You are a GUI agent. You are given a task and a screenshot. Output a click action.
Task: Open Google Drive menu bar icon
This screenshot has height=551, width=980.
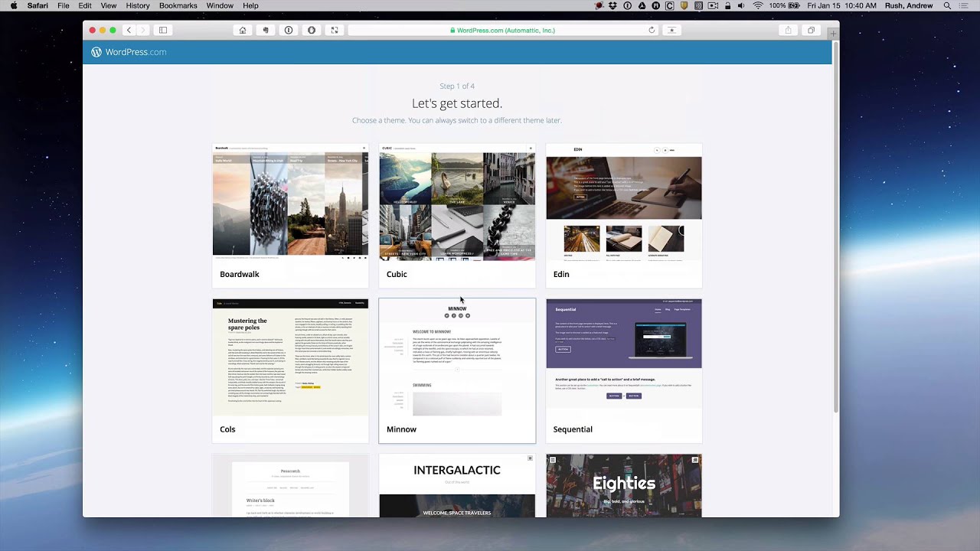coord(642,5)
